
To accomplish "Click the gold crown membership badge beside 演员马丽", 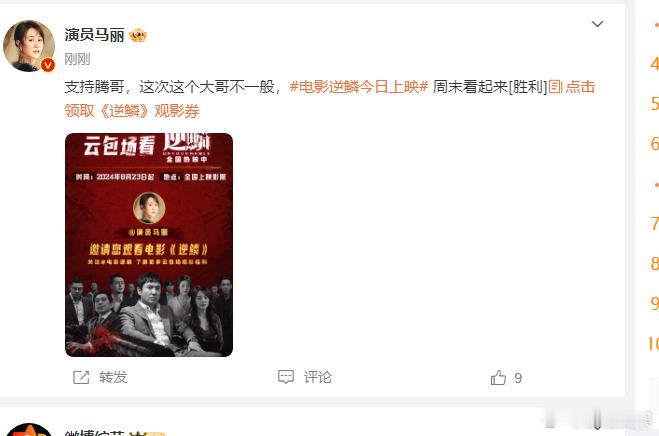I will [138, 35].
